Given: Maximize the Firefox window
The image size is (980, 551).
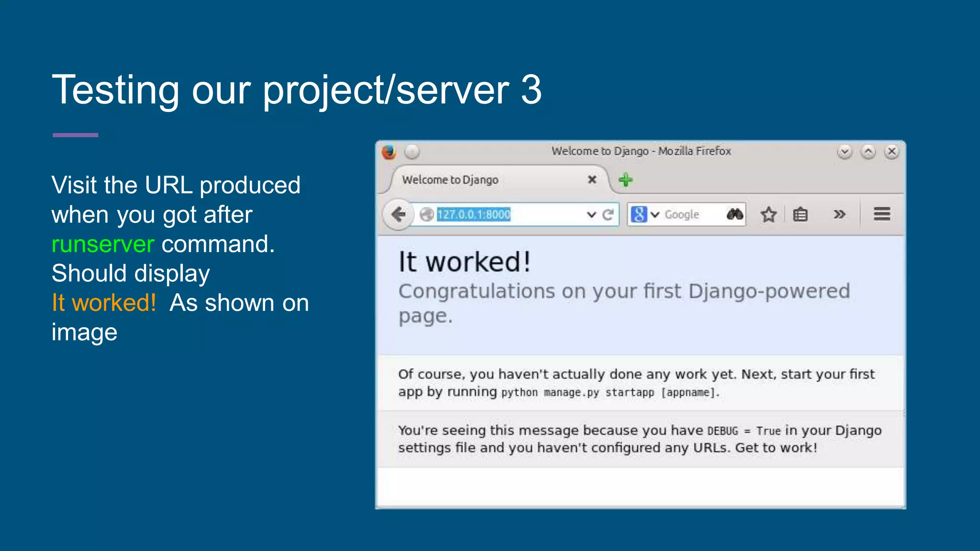Looking at the screenshot, I should (x=868, y=152).
